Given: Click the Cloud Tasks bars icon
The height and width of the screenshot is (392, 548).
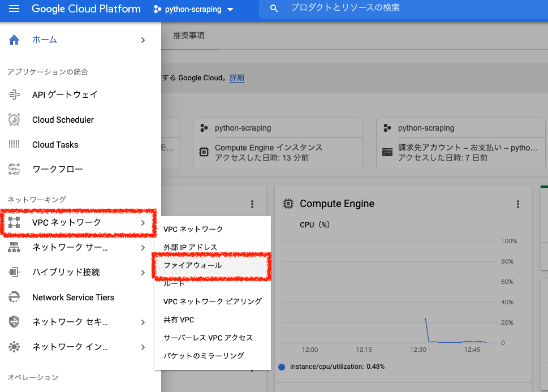Looking at the screenshot, I should (14, 144).
